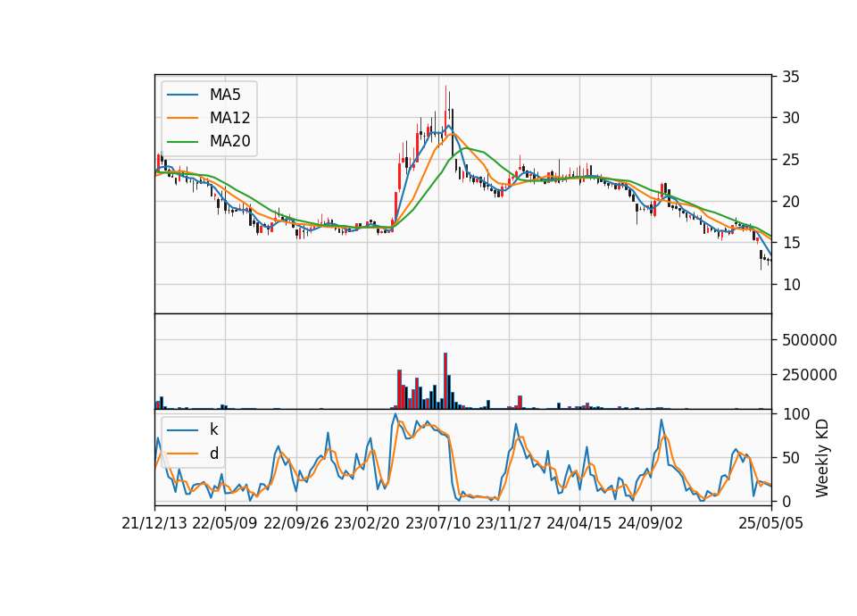Screen dimensions: 857x616
Task: Click the 25/05/05 date label
Action: click(771, 523)
